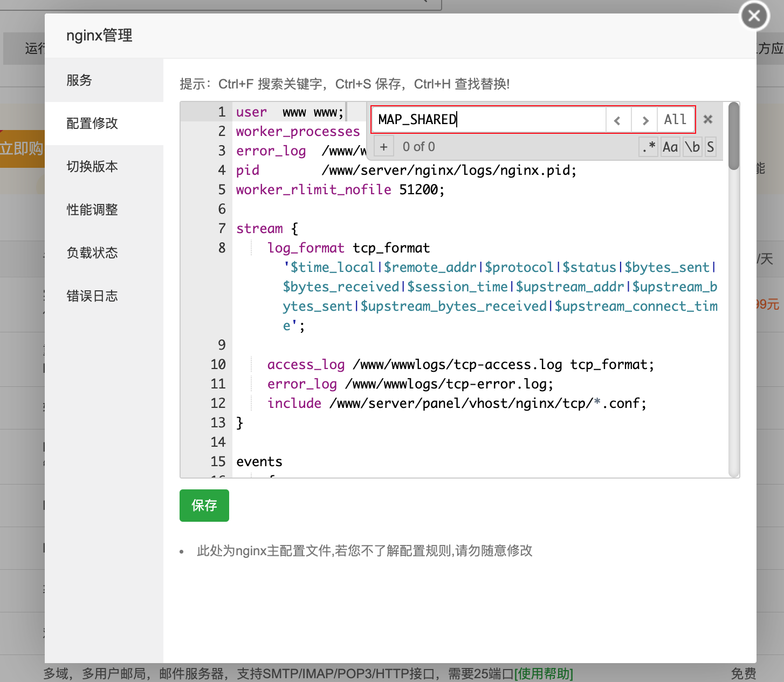784x682 pixels.
Task: Save the config with 保存 button
Action: point(204,506)
